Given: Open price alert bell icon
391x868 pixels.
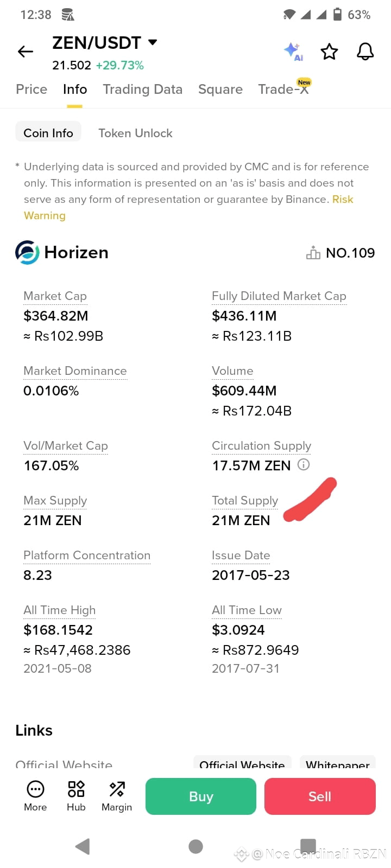Looking at the screenshot, I should 365,52.
